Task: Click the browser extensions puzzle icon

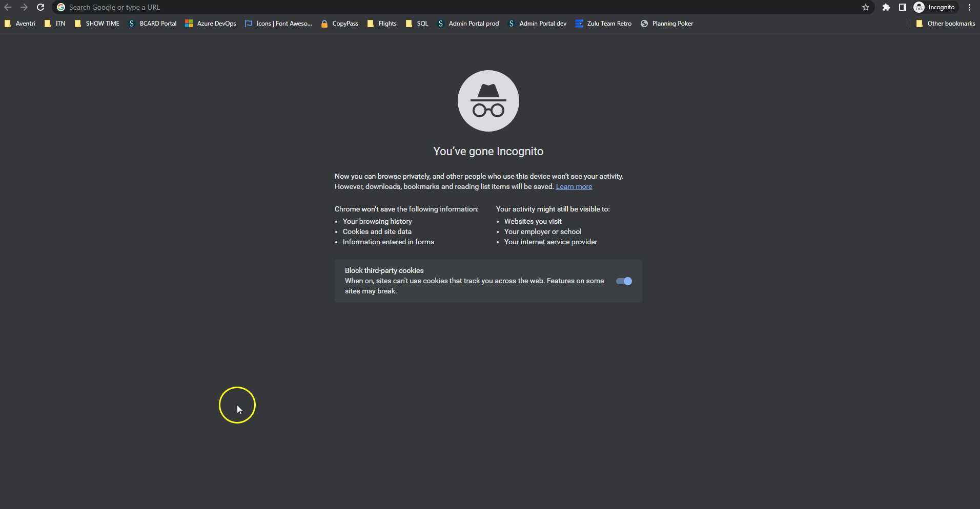Action: (x=886, y=7)
